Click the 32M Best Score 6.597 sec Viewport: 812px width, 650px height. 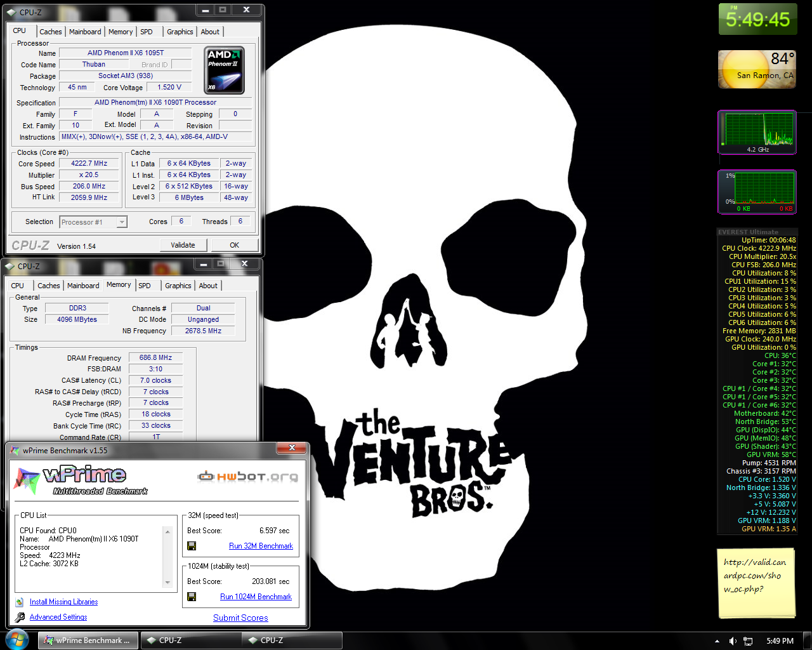[x=274, y=531]
